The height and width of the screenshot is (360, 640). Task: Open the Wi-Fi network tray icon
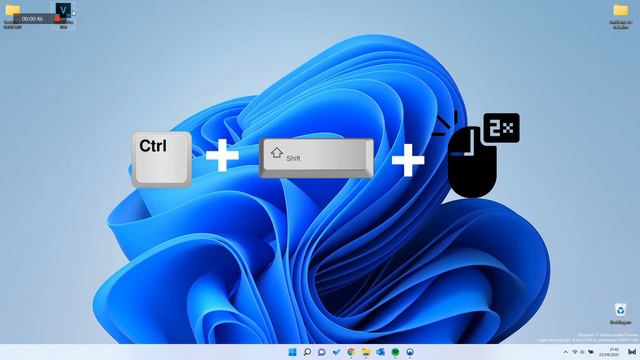(x=575, y=352)
